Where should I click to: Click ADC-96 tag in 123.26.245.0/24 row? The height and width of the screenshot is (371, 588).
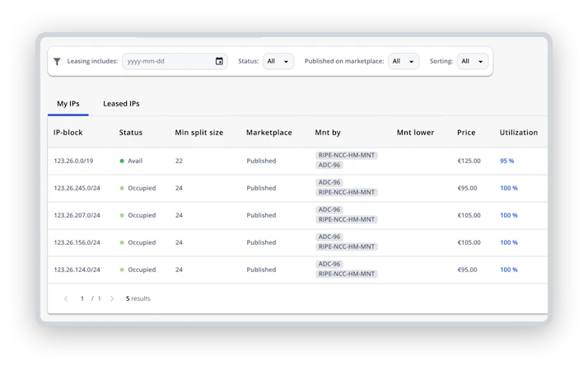(329, 182)
